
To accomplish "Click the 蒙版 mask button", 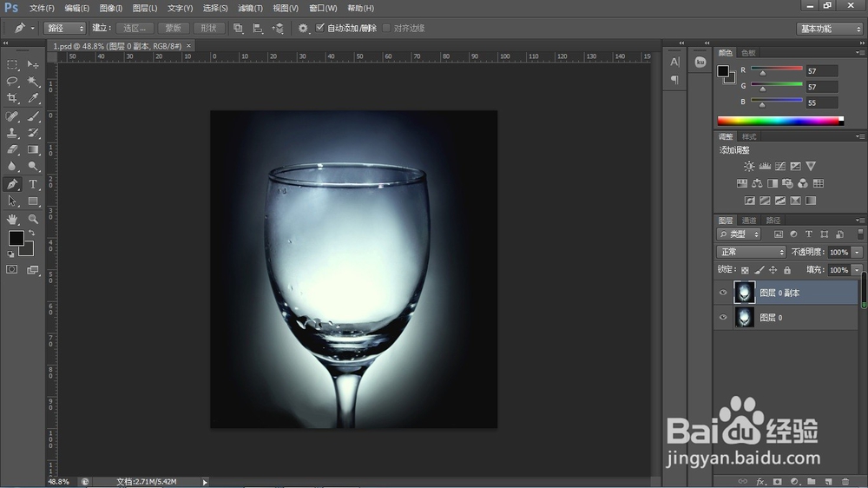I will pos(174,29).
